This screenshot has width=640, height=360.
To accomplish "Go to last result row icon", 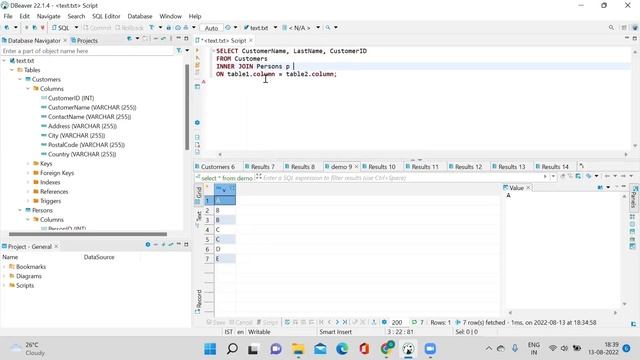I will pyautogui.click(x=344, y=322).
